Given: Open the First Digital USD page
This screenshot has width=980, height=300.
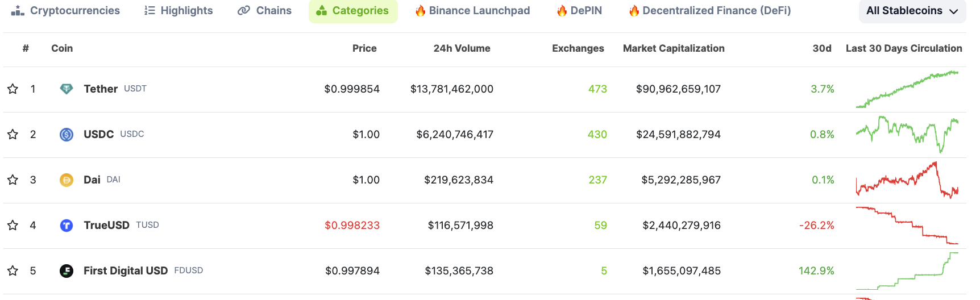Looking at the screenshot, I should [x=126, y=270].
